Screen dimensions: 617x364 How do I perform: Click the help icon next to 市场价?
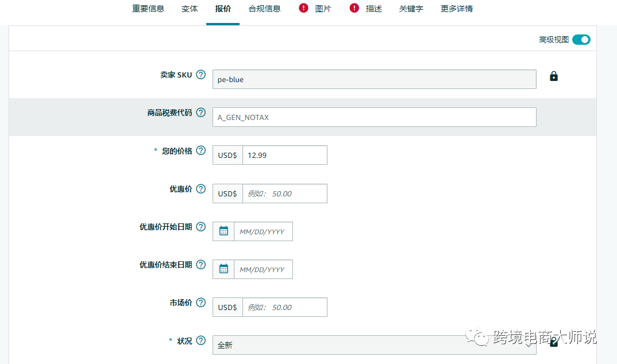[x=200, y=302]
